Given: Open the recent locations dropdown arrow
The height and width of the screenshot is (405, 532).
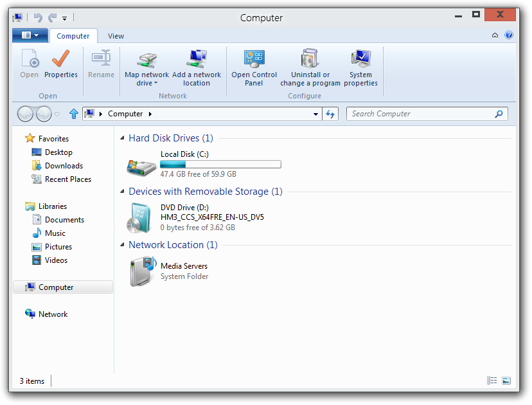Looking at the screenshot, I should [x=57, y=114].
